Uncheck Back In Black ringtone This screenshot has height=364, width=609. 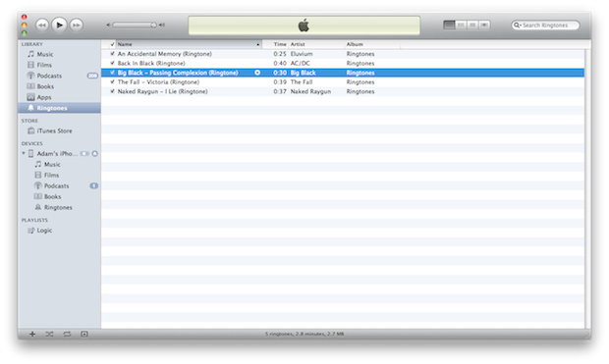point(112,63)
